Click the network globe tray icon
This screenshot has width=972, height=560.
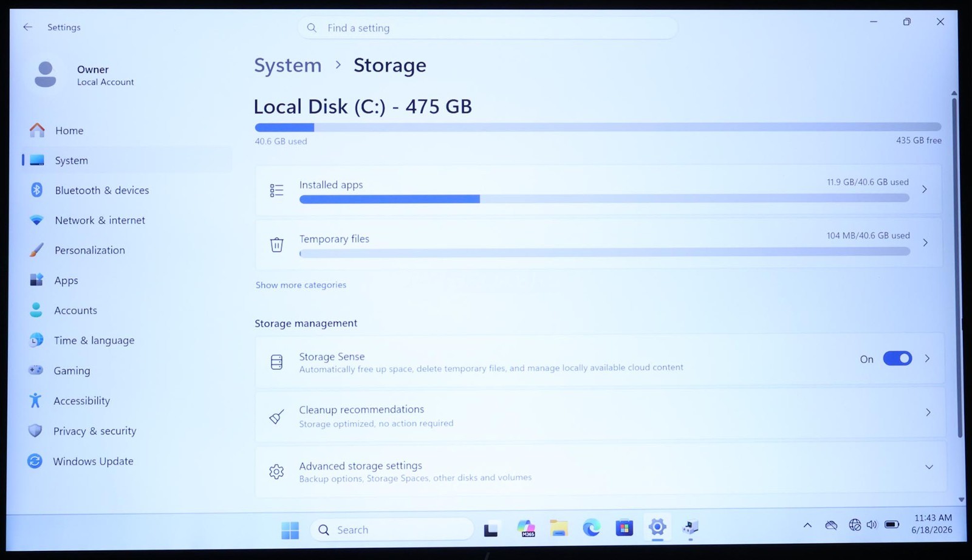[x=855, y=524]
